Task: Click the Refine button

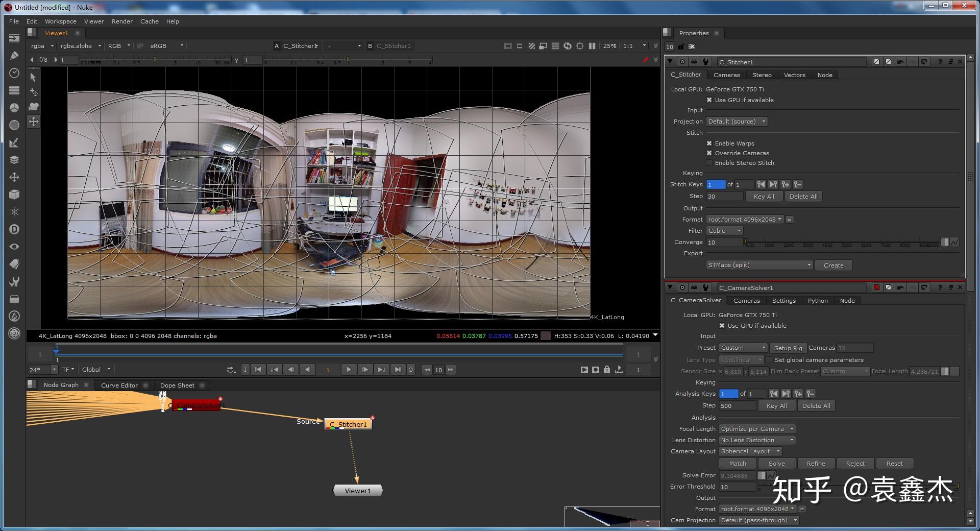Action: [816, 464]
